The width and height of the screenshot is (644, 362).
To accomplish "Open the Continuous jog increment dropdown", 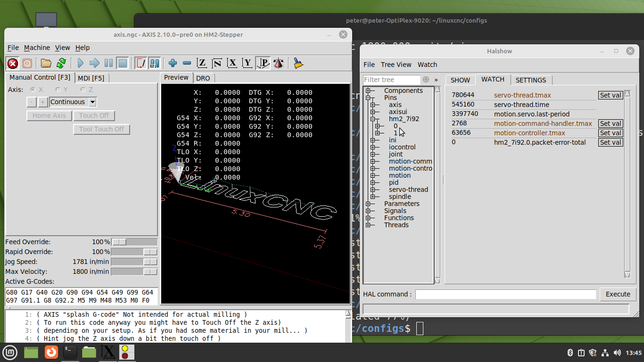I will pyautogui.click(x=73, y=102).
